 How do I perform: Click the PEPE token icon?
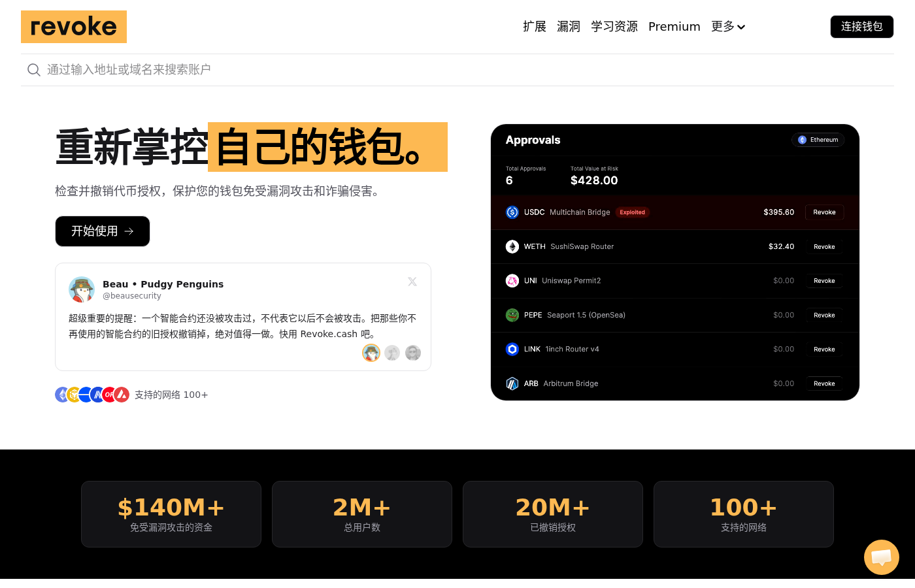(x=512, y=315)
